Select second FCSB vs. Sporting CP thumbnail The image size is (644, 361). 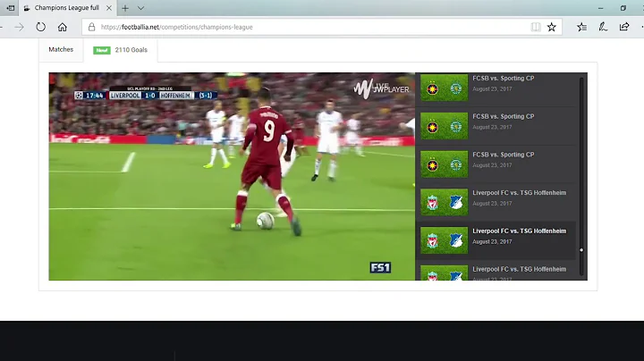[444, 126]
